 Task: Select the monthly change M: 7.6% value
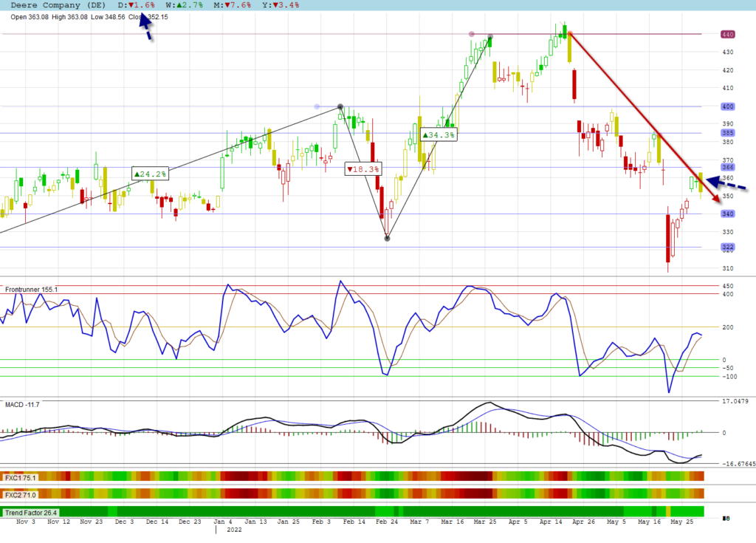point(233,5)
